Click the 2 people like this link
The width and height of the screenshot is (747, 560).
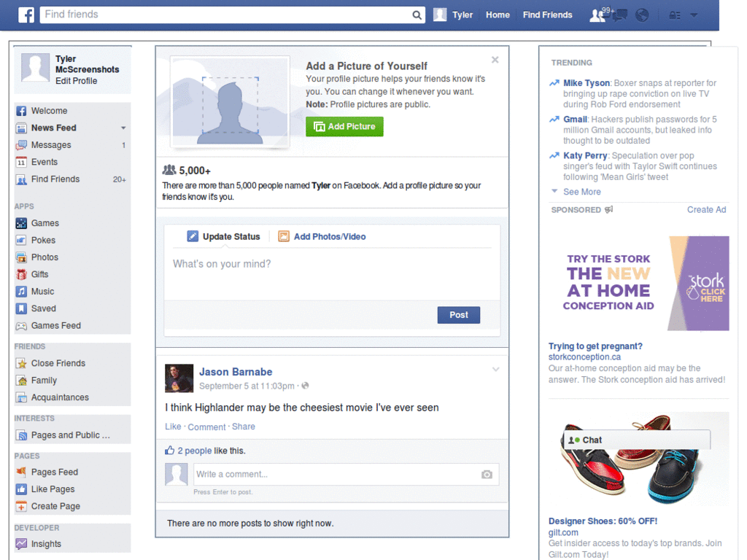pyautogui.click(x=194, y=451)
